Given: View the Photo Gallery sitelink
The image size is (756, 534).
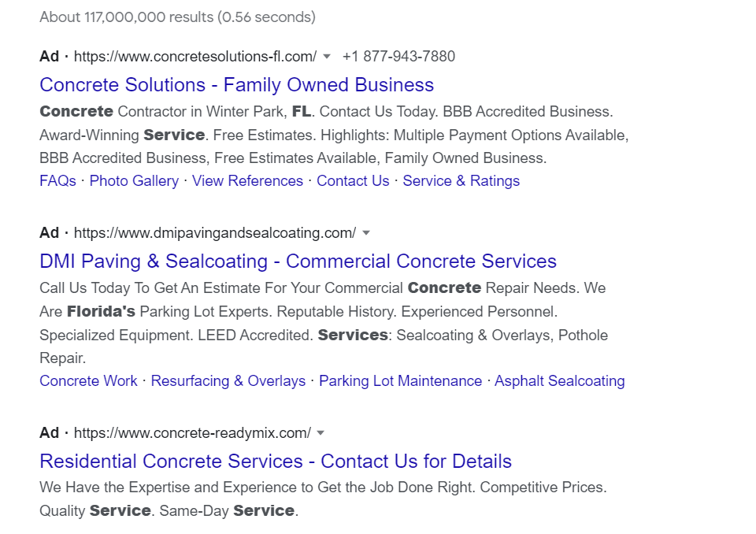Looking at the screenshot, I should click(134, 181).
